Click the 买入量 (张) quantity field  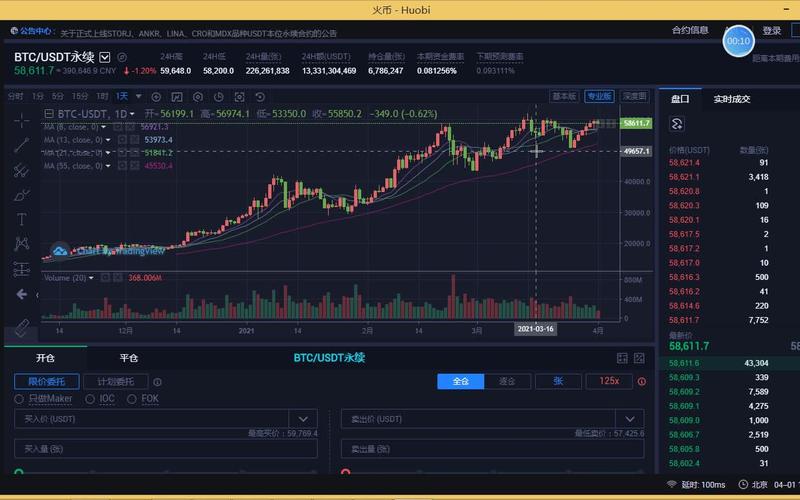click(x=166, y=448)
